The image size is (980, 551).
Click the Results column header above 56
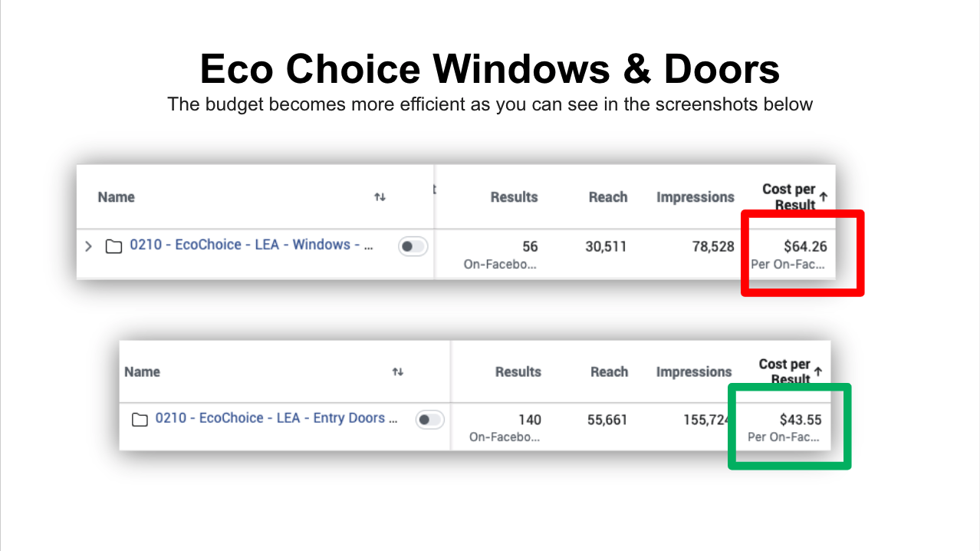point(514,197)
